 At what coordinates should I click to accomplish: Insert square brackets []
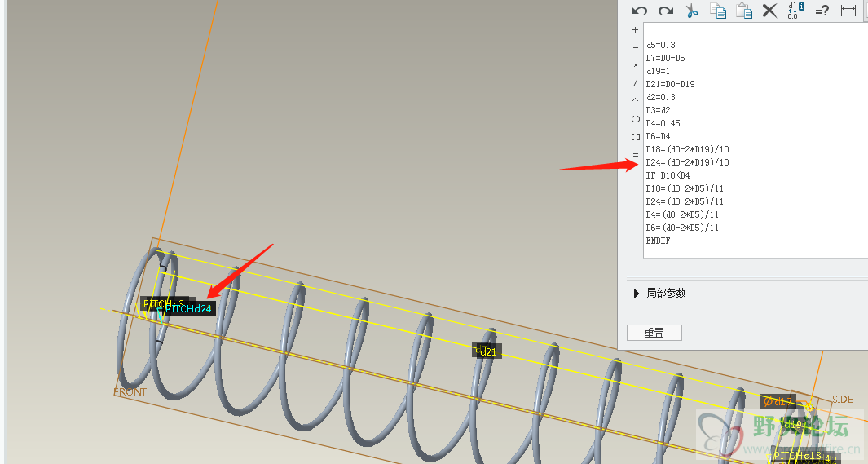[636, 137]
